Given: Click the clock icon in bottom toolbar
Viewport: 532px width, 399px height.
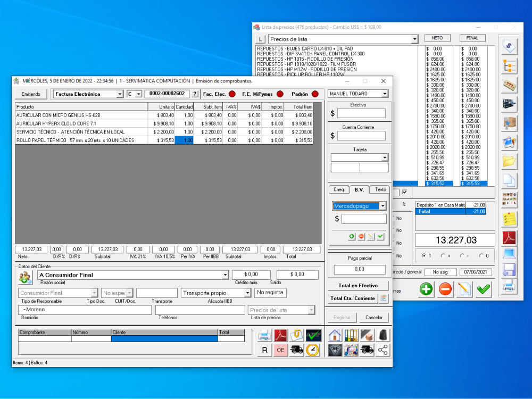Looking at the screenshot, I should pos(313,350).
